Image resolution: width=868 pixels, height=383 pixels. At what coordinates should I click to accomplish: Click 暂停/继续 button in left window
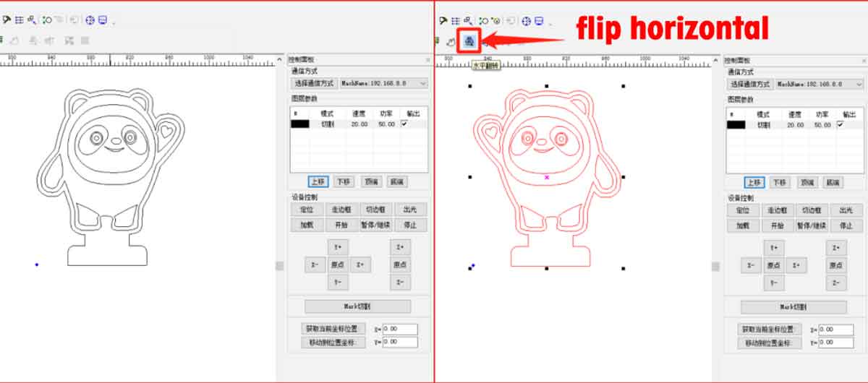(375, 225)
